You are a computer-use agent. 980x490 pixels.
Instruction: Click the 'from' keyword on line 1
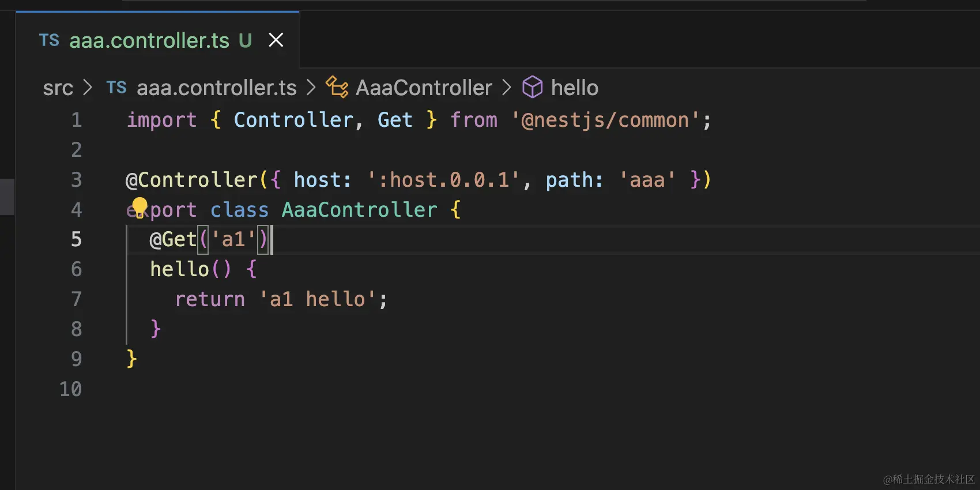[473, 120]
